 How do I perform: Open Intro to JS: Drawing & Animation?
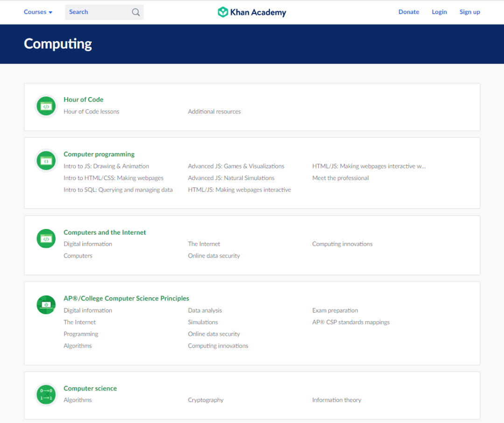(x=106, y=166)
